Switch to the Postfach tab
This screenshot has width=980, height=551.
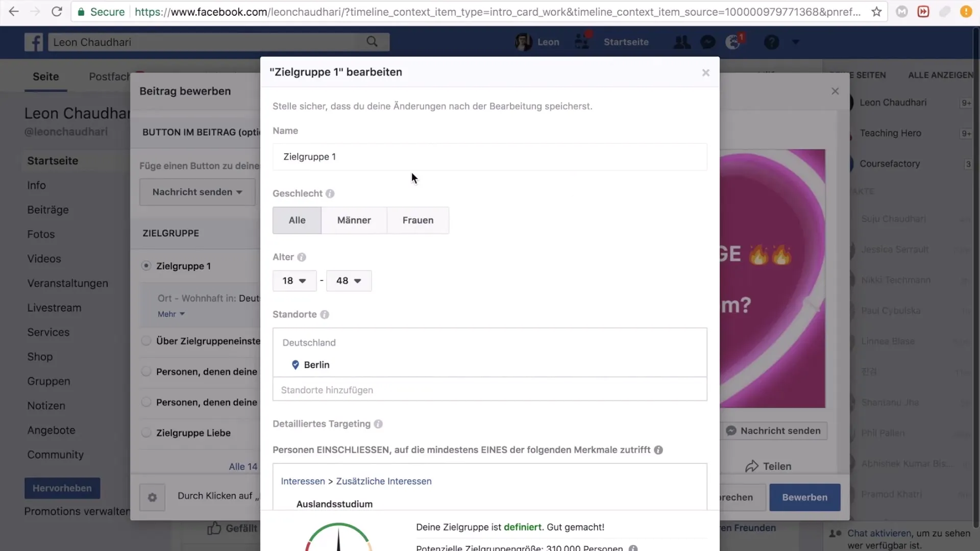click(x=109, y=77)
